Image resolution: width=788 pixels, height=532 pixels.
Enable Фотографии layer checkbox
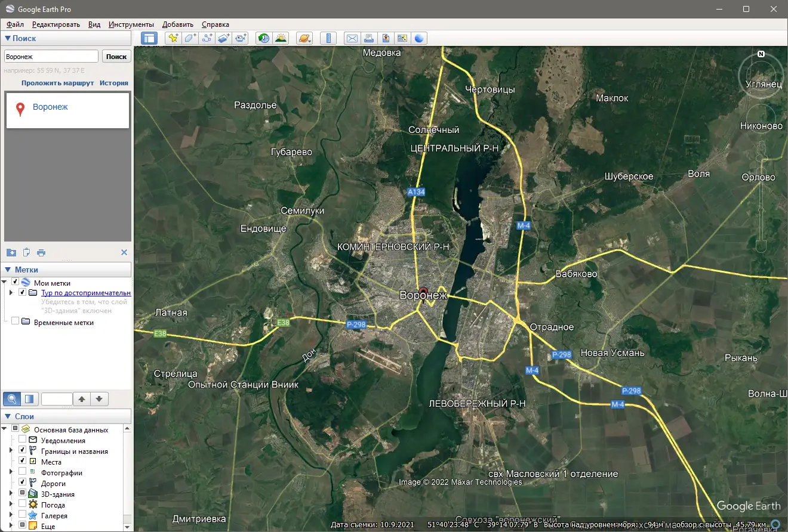[23, 472]
